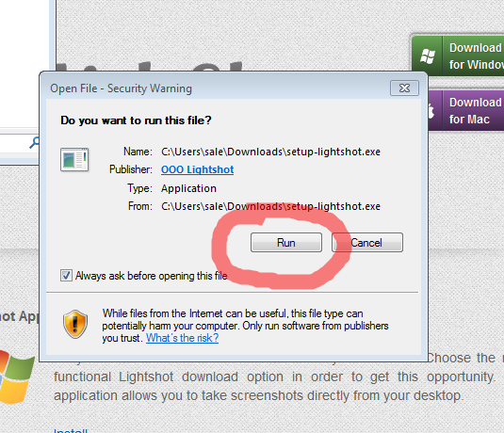Click the security shield warning icon
This screenshot has width=504, height=433.
point(74,324)
